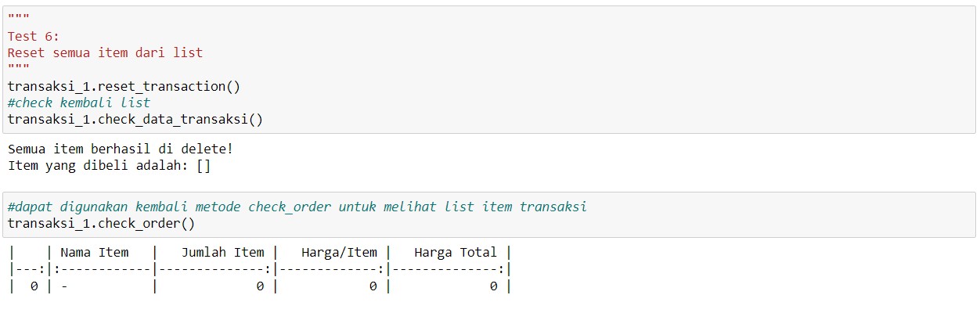Click the zero under Harga Total

tap(493, 286)
